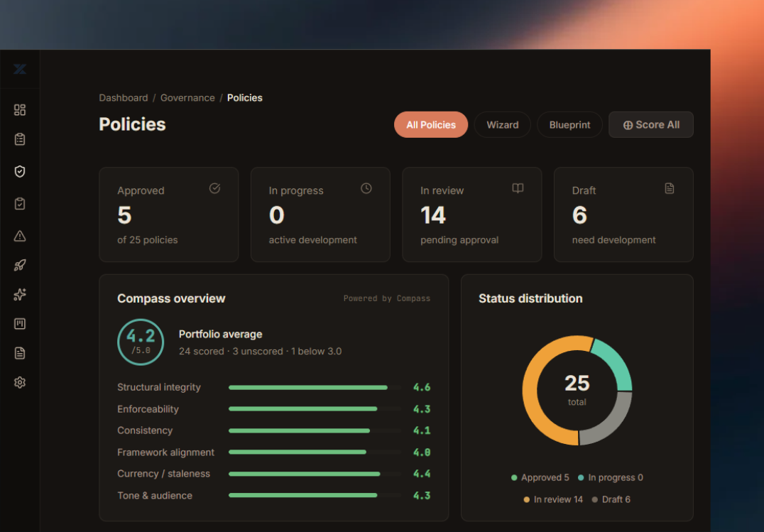Go to Governance breadcrumb link
Image resolution: width=764 pixels, height=532 pixels.
187,97
